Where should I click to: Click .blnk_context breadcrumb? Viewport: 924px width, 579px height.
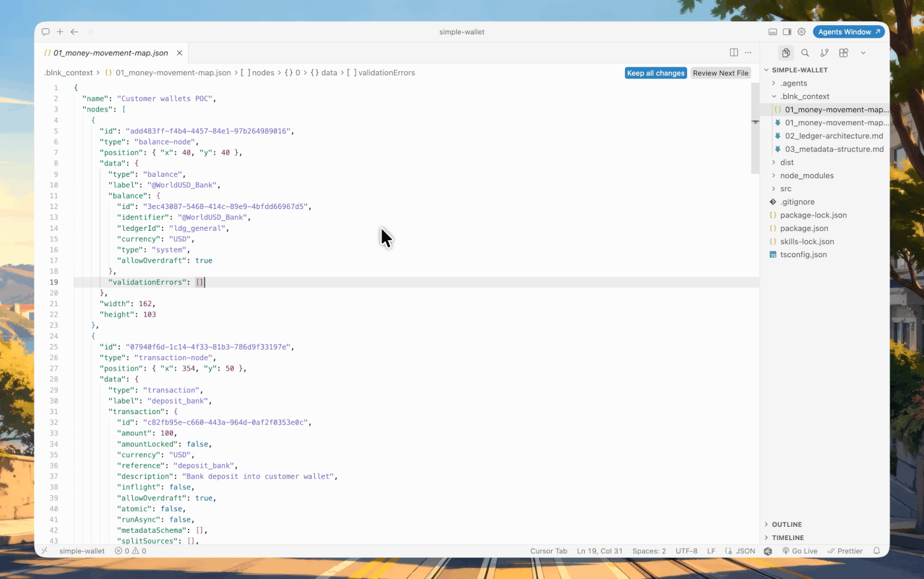(x=69, y=73)
